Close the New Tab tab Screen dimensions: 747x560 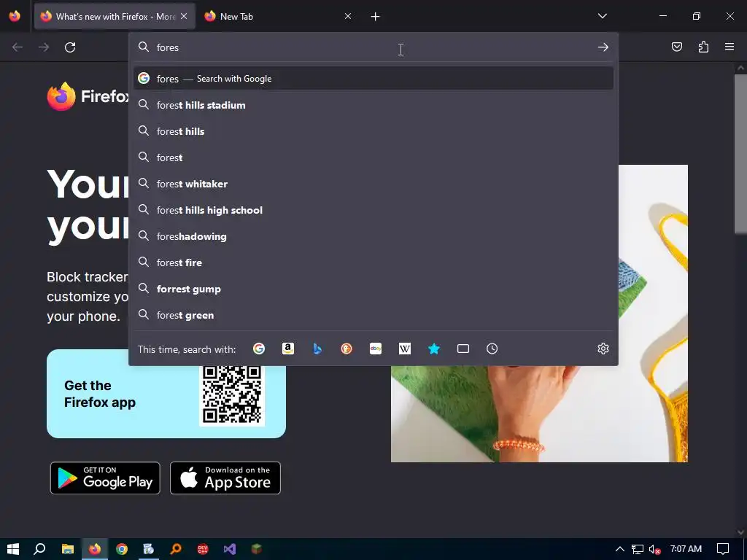click(x=348, y=16)
